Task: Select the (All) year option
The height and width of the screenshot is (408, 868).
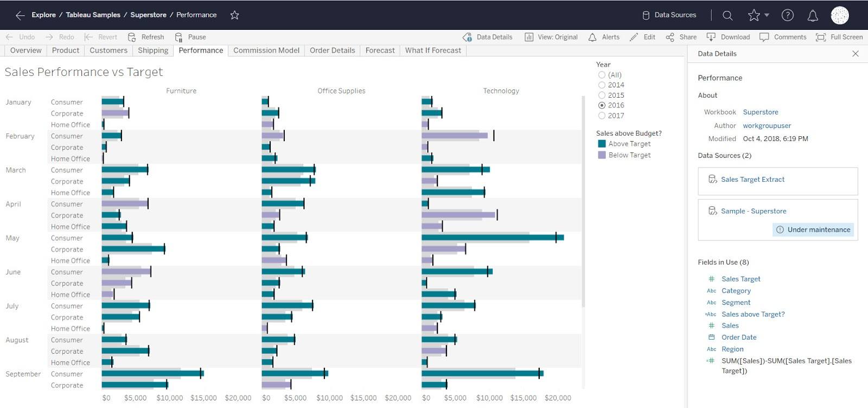Action: point(602,75)
